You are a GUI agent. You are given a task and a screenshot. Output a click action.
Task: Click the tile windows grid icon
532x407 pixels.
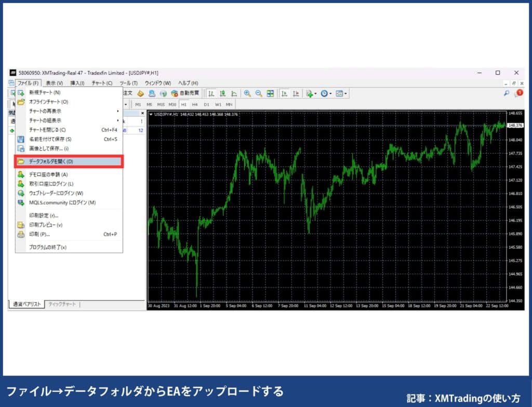click(270, 93)
